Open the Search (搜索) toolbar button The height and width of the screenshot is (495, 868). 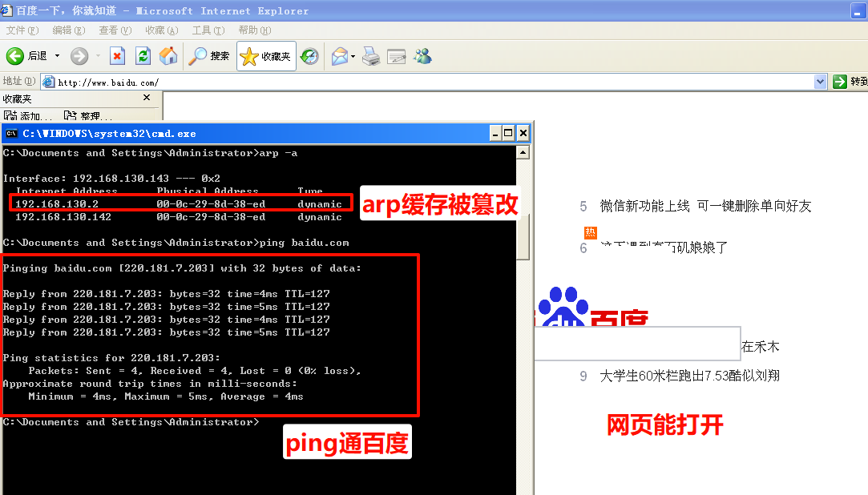pyautogui.click(x=208, y=56)
